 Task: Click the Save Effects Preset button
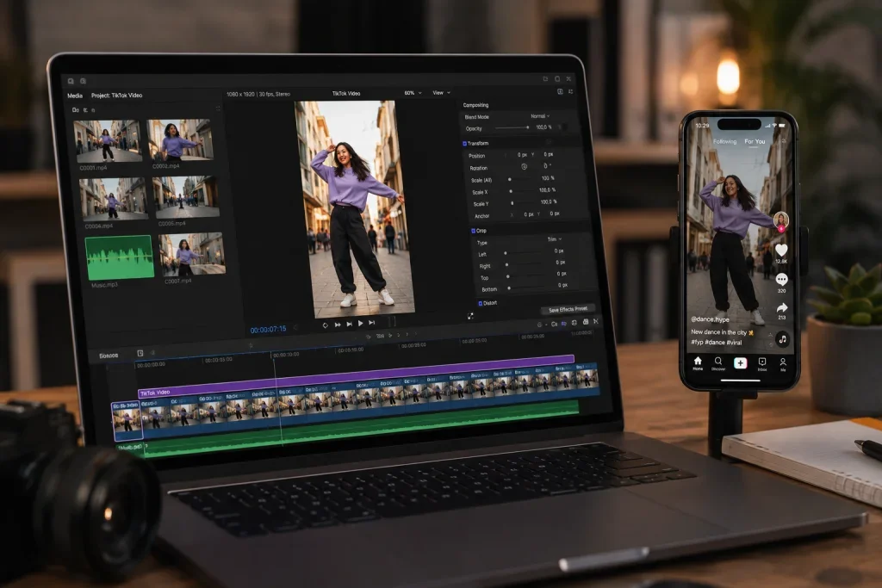pyautogui.click(x=568, y=309)
